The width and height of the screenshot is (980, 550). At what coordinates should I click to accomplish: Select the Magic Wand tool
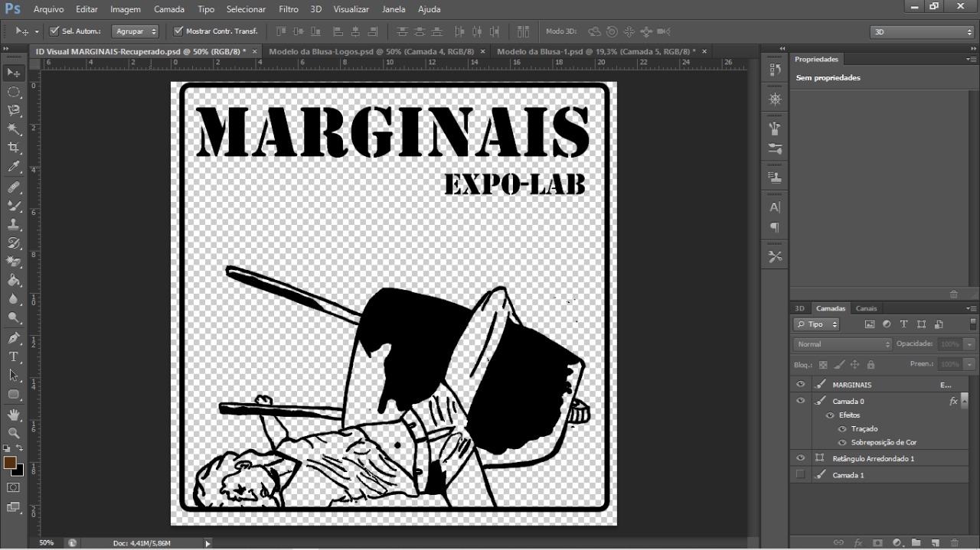[x=14, y=129]
